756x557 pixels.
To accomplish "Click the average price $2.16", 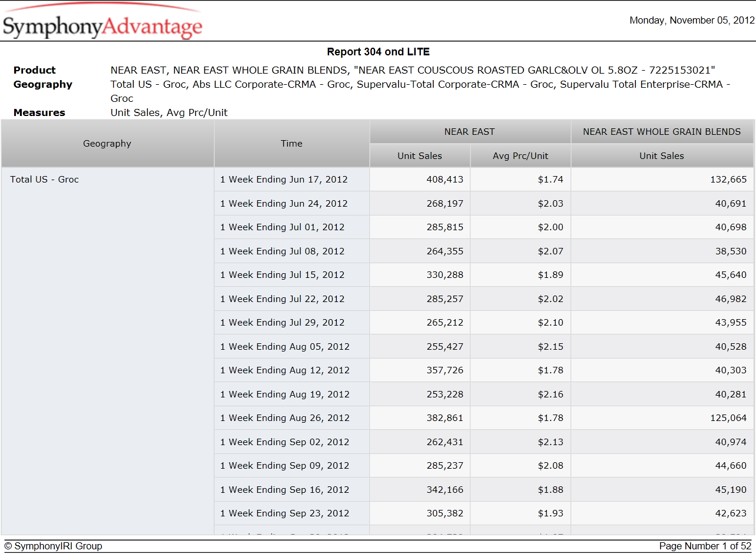I will coord(551,394).
